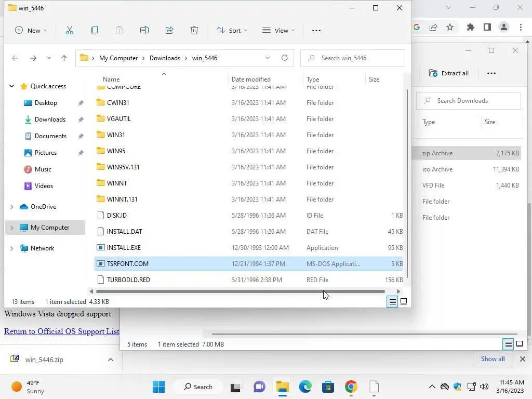This screenshot has width=532, height=399.
Task: Expand the My Computer tree node
Action: coord(11,228)
